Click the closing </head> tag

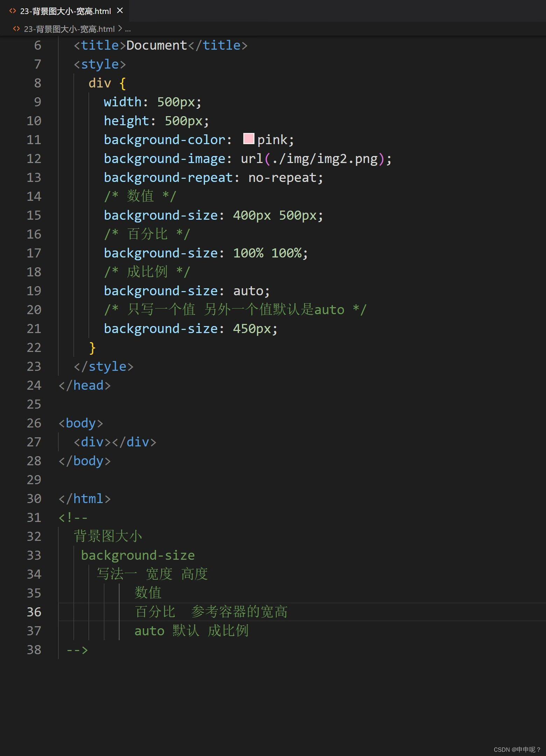point(85,386)
